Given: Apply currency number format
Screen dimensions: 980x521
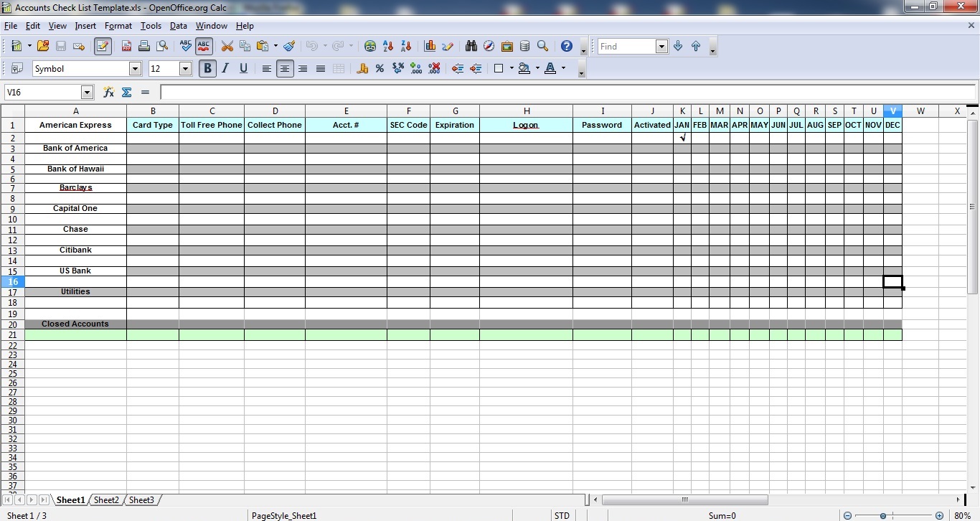Looking at the screenshot, I should tap(362, 69).
